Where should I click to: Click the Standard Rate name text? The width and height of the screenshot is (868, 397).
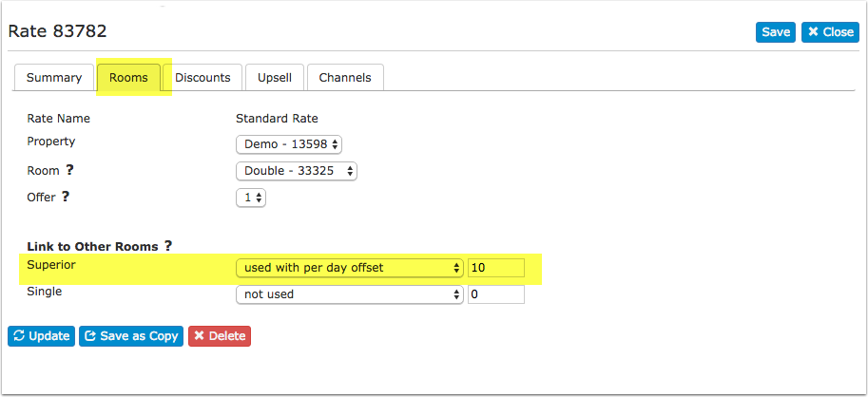point(277,119)
